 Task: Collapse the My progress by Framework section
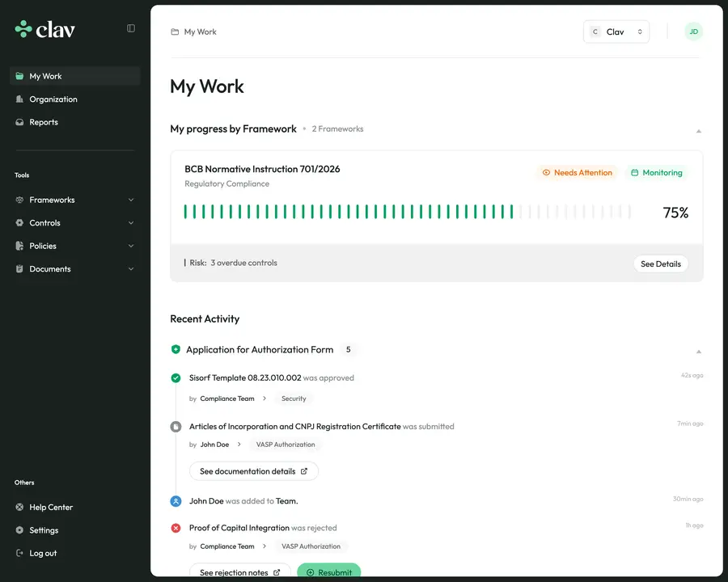(x=698, y=131)
